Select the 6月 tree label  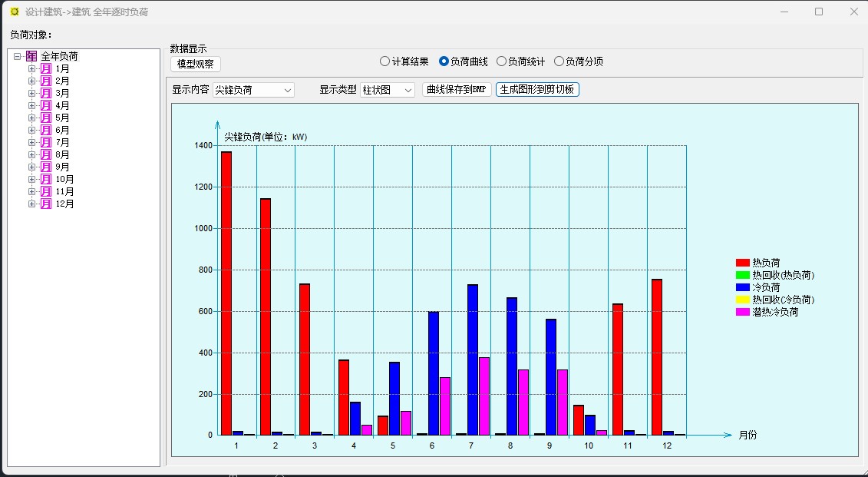[63, 130]
